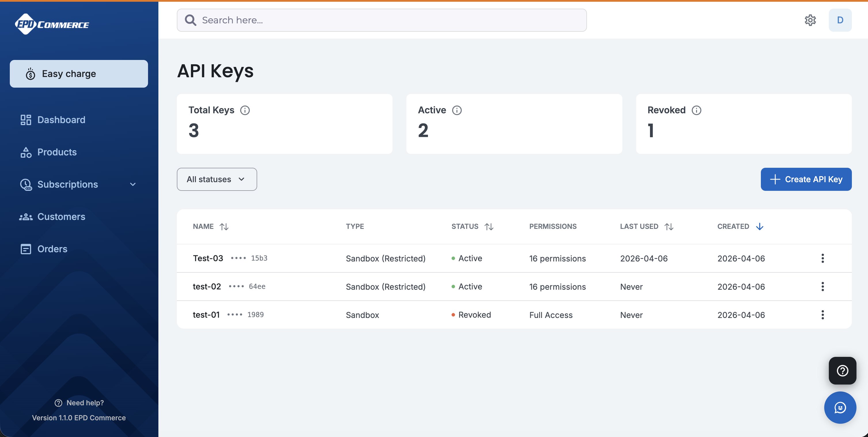Viewport: 868px width, 437px height.
Task: Open actions menu for Test-03 row
Action: pyautogui.click(x=822, y=258)
